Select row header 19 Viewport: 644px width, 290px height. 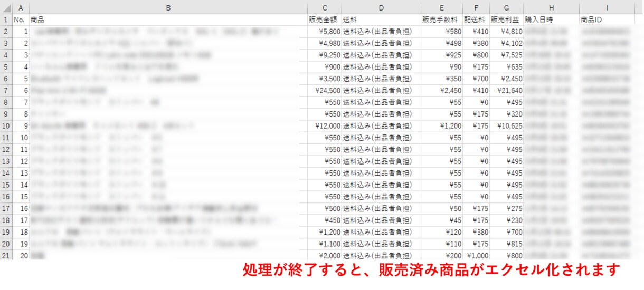pos(6,232)
